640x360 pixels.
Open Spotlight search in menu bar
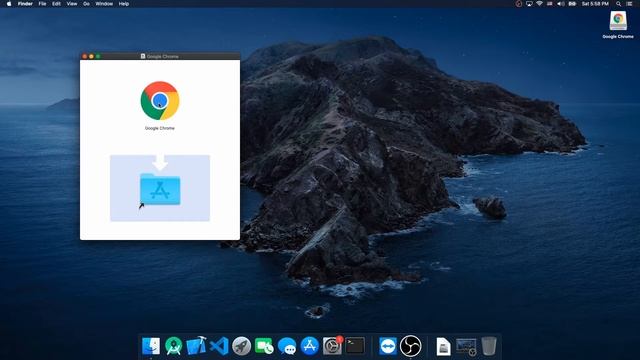click(619, 4)
